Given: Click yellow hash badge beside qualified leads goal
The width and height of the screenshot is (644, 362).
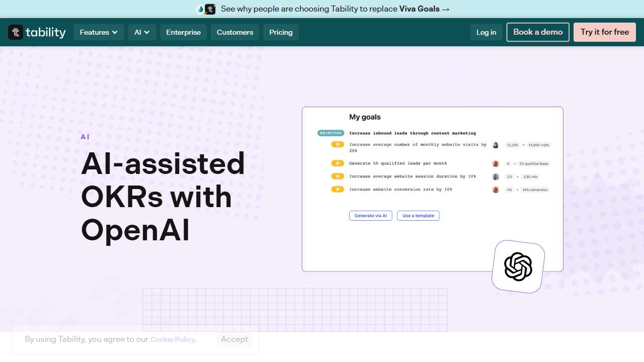Looking at the screenshot, I should [338, 163].
